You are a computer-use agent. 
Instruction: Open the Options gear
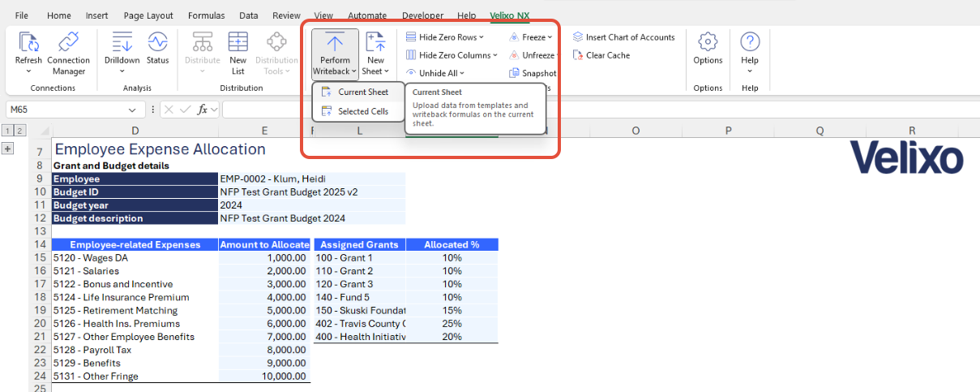tap(708, 42)
